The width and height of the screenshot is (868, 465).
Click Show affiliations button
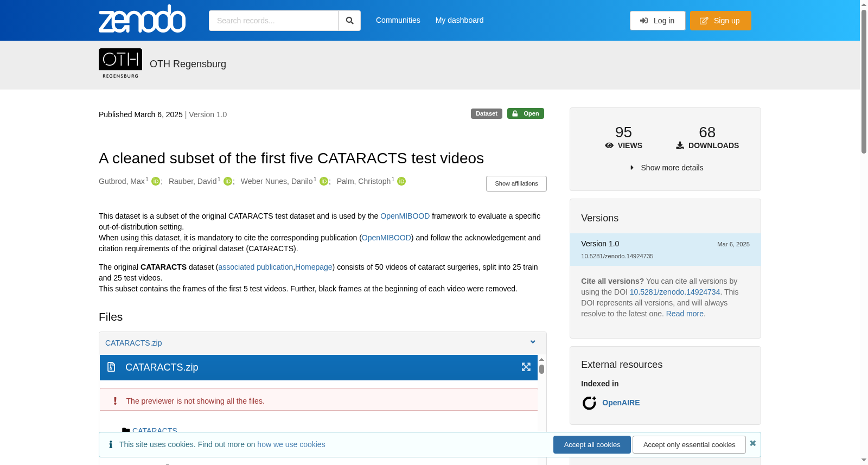click(x=516, y=183)
